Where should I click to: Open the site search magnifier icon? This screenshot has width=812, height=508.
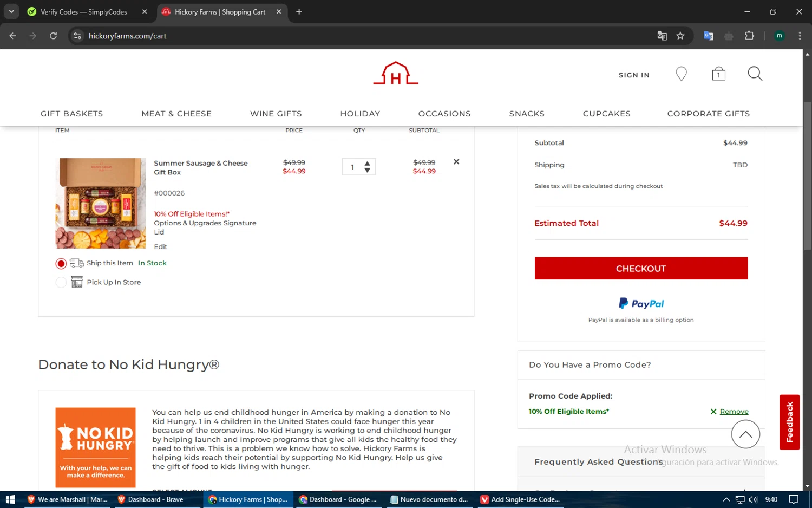(x=755, y=74)
